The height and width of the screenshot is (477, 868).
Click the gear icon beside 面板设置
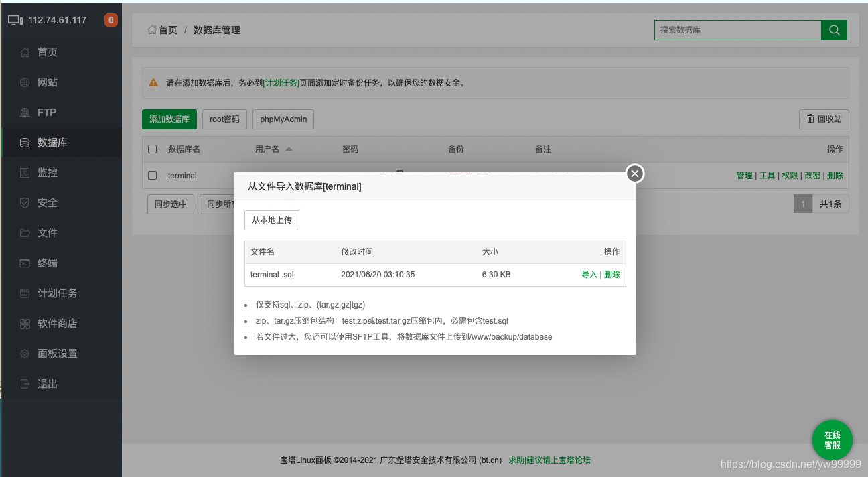pos(25,354)
